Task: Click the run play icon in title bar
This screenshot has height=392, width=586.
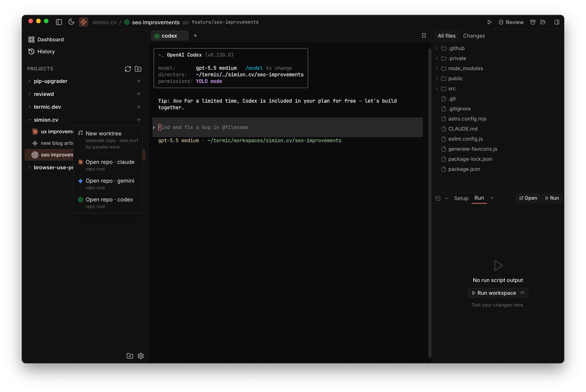Action: (x=489, y=22)
